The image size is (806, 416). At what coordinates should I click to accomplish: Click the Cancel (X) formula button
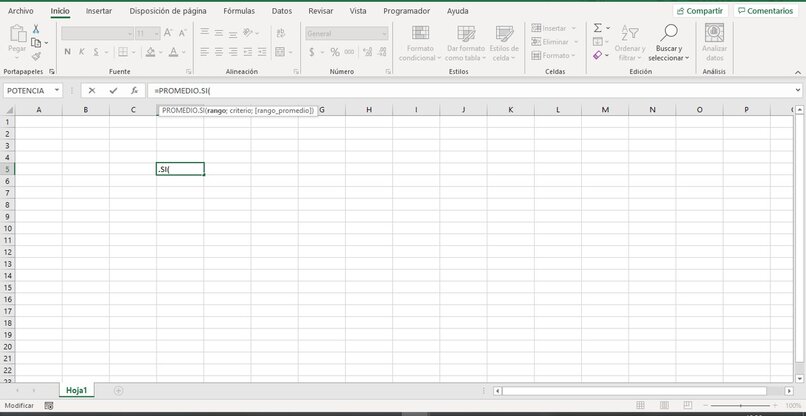[92, 90]
